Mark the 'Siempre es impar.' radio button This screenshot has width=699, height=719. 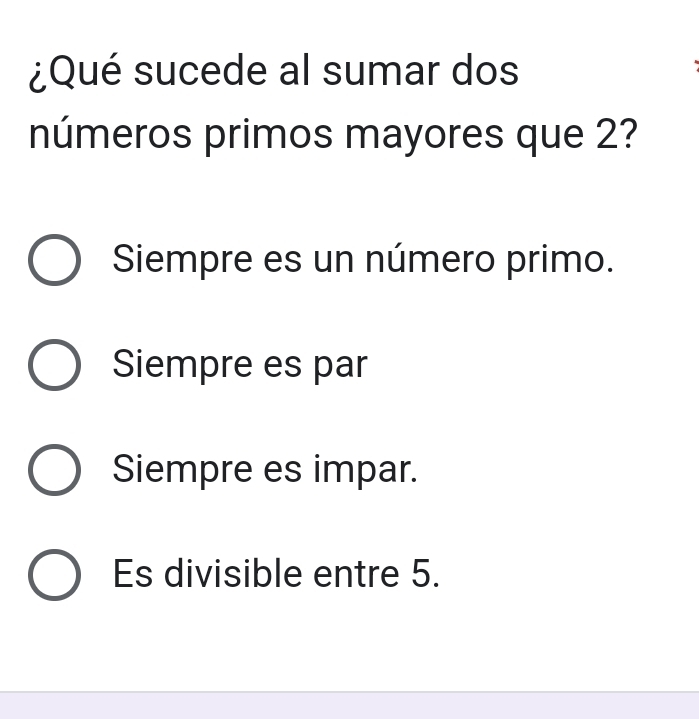[54, 469]
